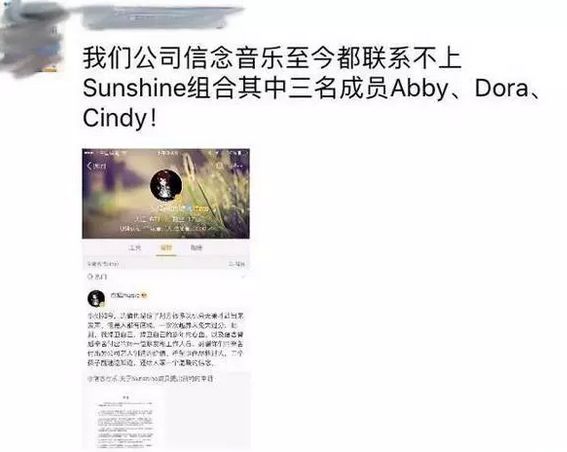The width and height of the screenshot is (567, 452).
Task: Open the three-dot more menu on banner
Action: click(238, 166)
